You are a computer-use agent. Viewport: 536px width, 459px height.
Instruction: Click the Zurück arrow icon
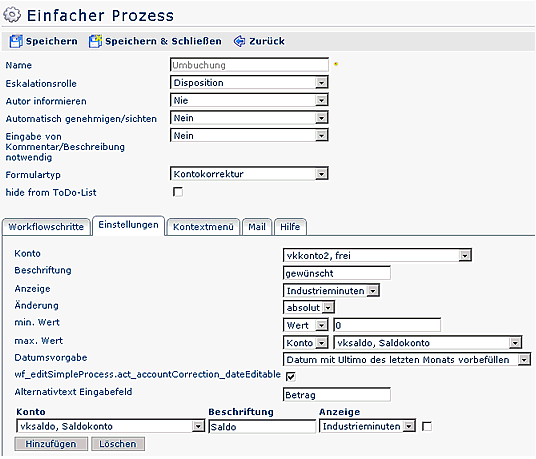tap(239, 41)
